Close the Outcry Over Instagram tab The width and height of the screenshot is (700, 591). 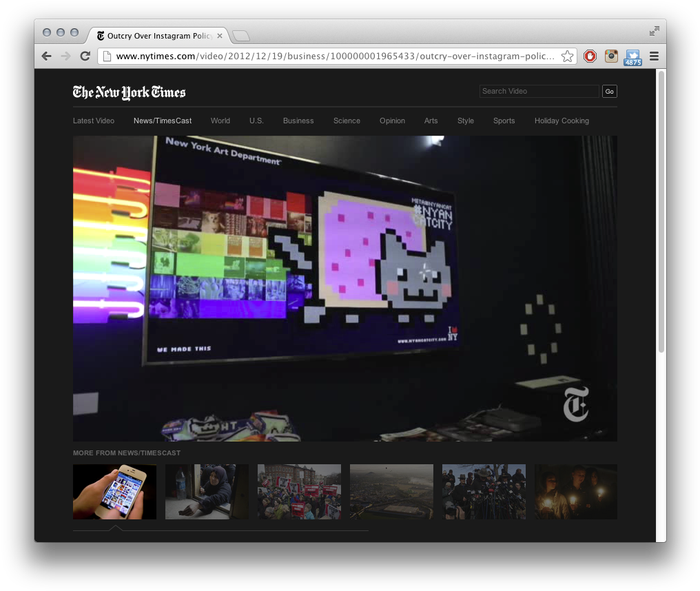[x=220, y=36]
